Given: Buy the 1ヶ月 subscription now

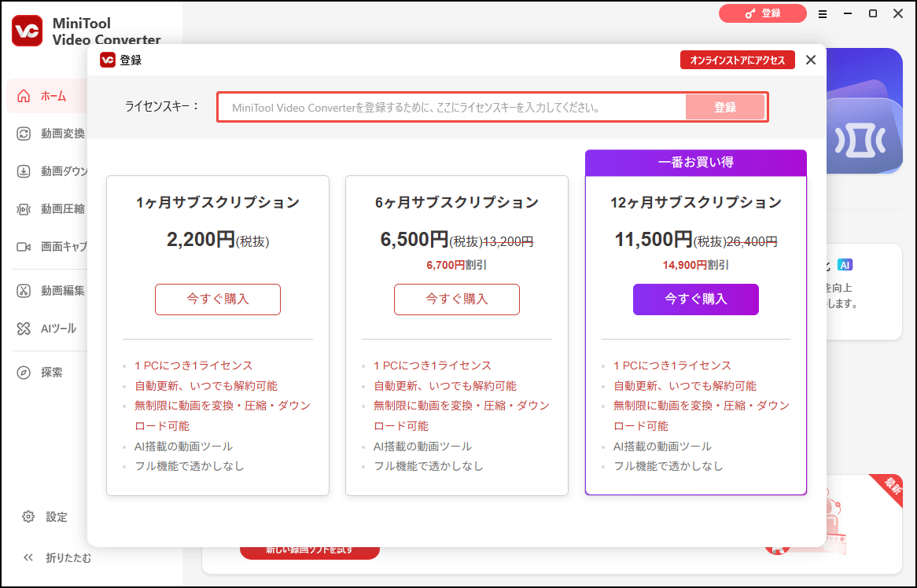Looking at the screenshot, I should tap(218, 300).
